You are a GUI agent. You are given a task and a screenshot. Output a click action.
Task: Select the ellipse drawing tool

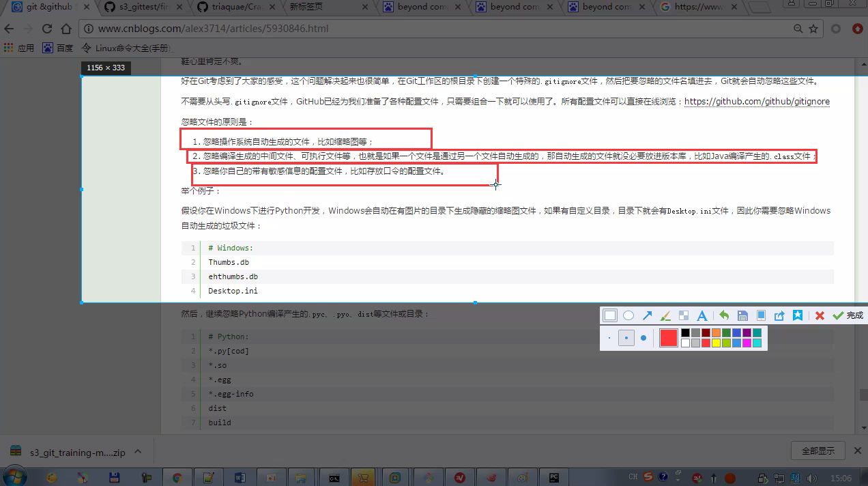coord(628,315)
